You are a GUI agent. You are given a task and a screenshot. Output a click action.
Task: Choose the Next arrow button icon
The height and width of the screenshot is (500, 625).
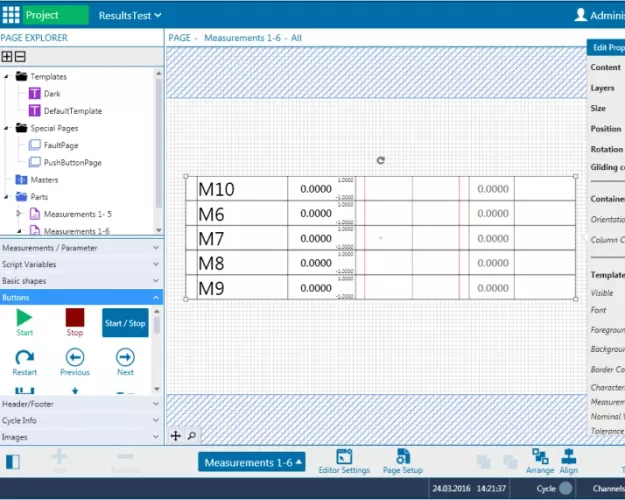pos(125,358)
